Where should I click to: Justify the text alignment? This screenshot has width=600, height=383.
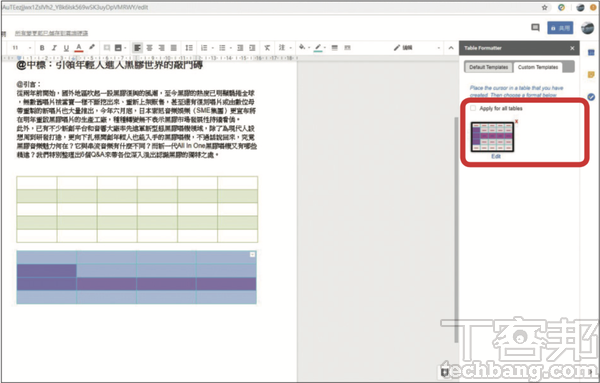(x=173, y=48)
